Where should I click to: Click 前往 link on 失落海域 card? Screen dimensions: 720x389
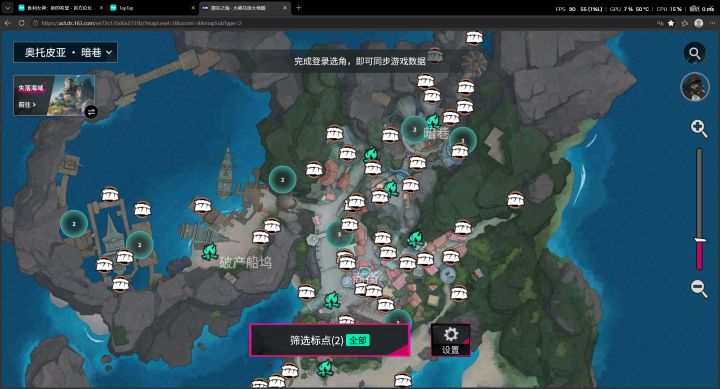point(27,105)
